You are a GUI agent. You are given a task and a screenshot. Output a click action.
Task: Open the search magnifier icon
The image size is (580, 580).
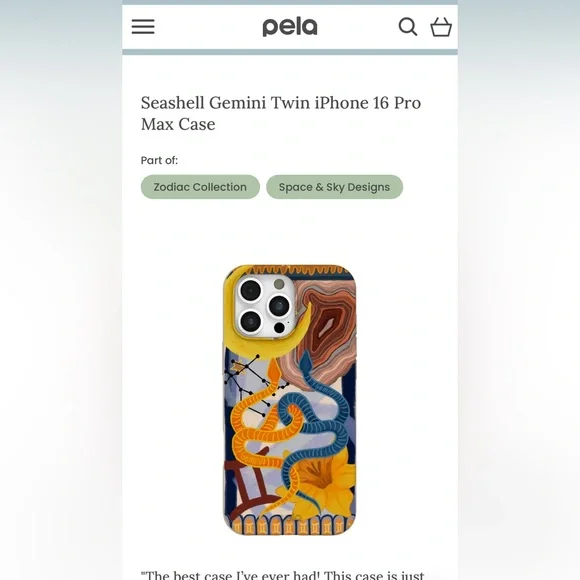tap(408, 27)
